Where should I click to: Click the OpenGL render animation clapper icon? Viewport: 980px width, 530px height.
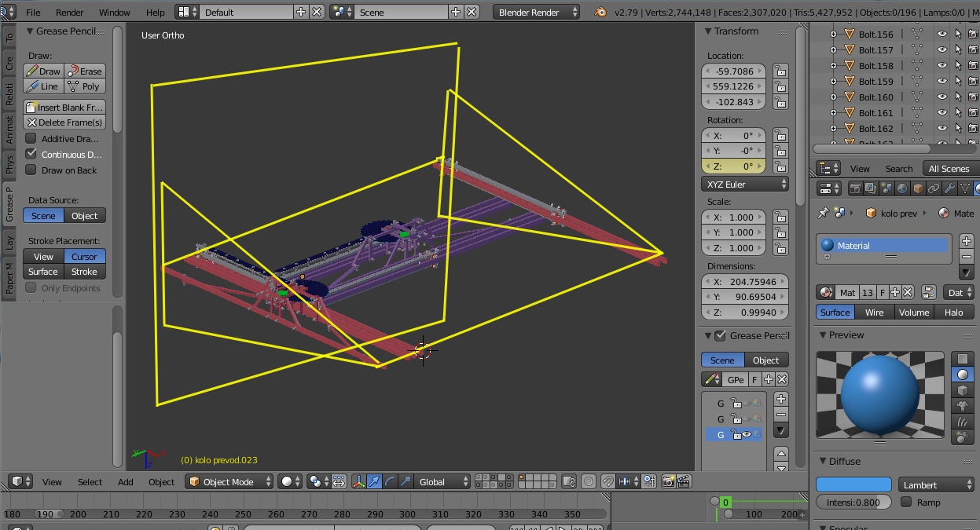pos(684,481)
